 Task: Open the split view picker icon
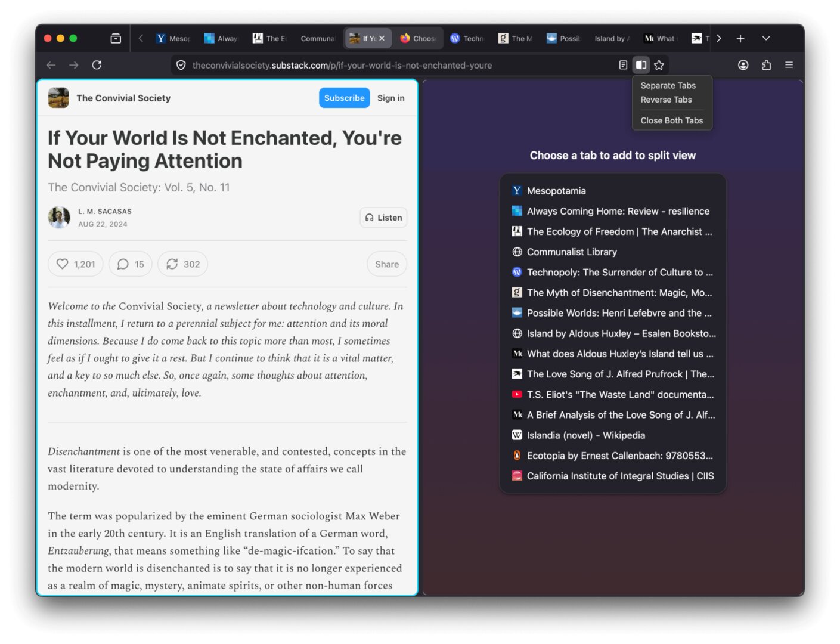tap(641, 65)
